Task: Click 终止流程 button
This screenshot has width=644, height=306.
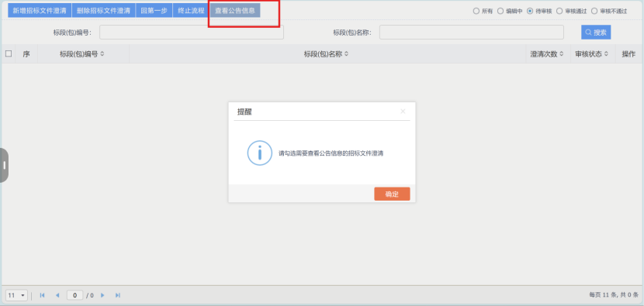Action: click(x=191, y=11)
